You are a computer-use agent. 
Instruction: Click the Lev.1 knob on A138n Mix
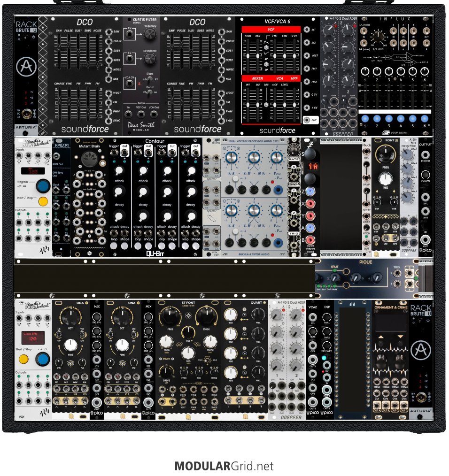click(x=407, y=155)
